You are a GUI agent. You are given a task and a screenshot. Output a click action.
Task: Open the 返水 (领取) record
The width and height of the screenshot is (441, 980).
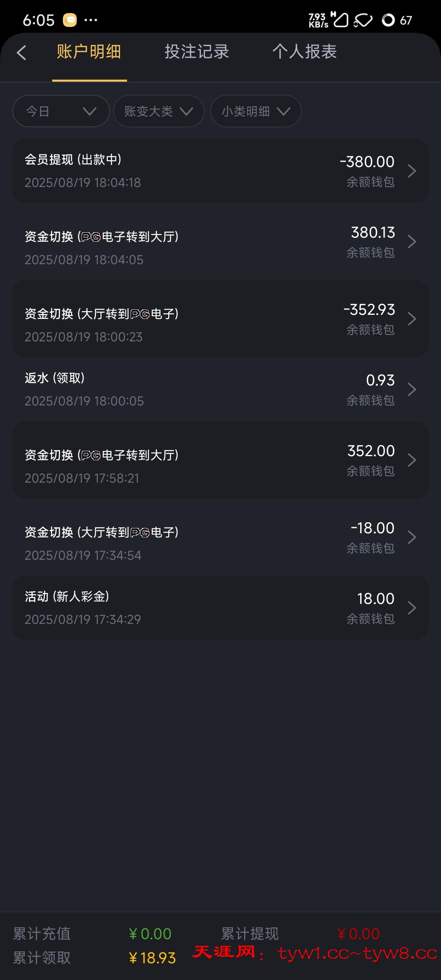(x=163, y=390)
